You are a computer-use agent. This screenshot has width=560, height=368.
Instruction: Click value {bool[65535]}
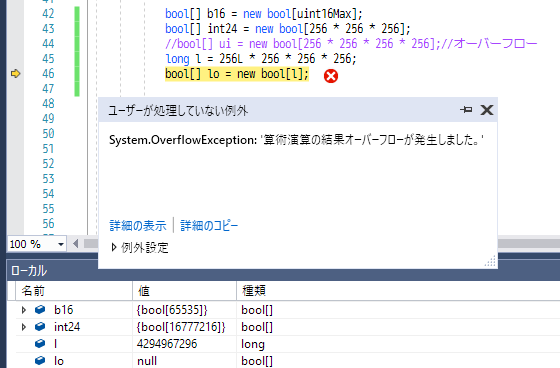point(172,310)
